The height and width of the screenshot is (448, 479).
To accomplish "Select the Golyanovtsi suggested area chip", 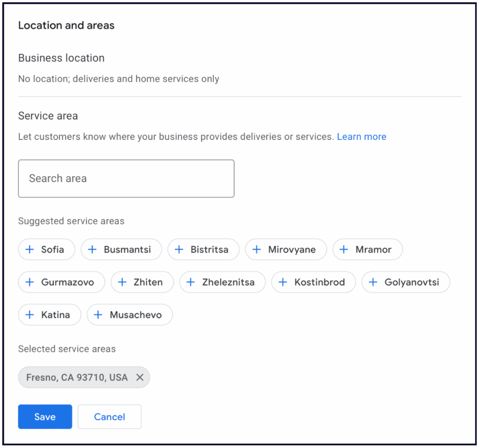I will pyautogui.click(x=406, y=282).
